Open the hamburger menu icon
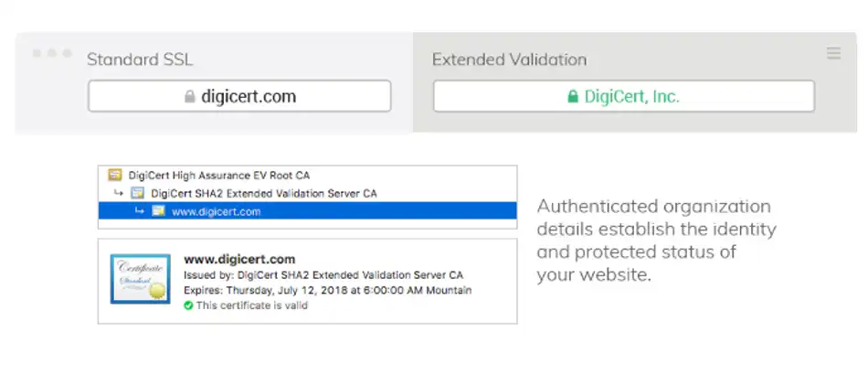 [833, 53]
